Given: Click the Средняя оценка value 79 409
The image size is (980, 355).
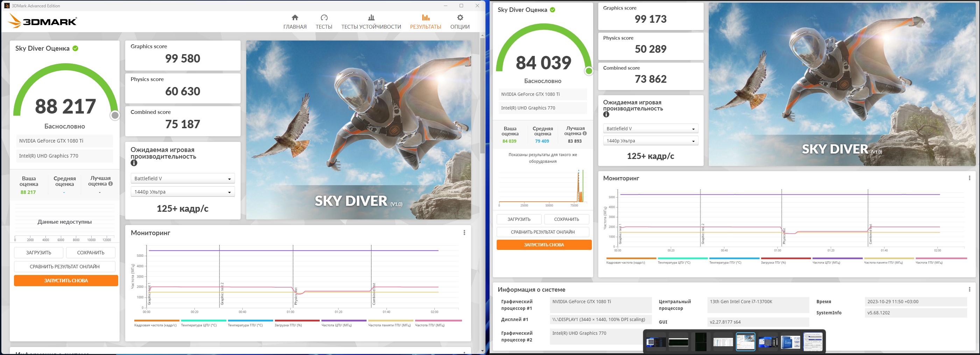Looking at the screenshot, I should point(542,141).
